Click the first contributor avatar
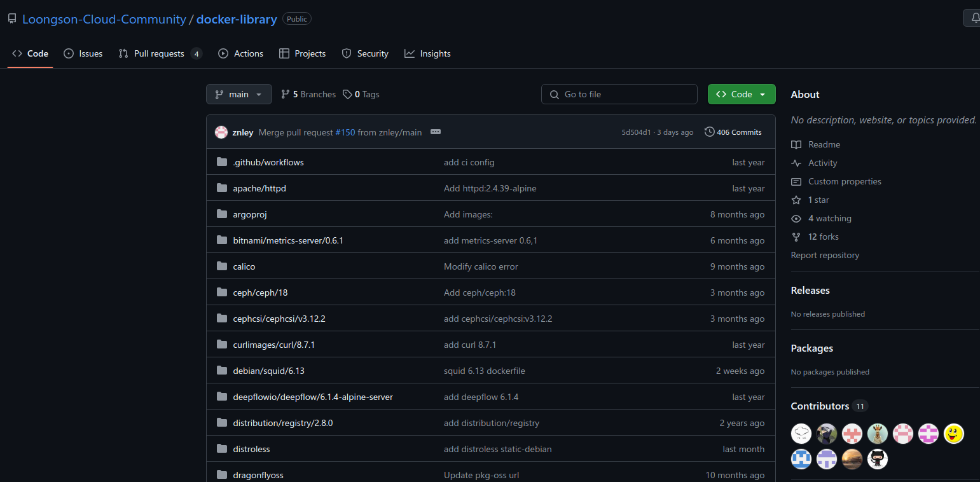This screenshot has width=980, height=482. coord(801,434)
